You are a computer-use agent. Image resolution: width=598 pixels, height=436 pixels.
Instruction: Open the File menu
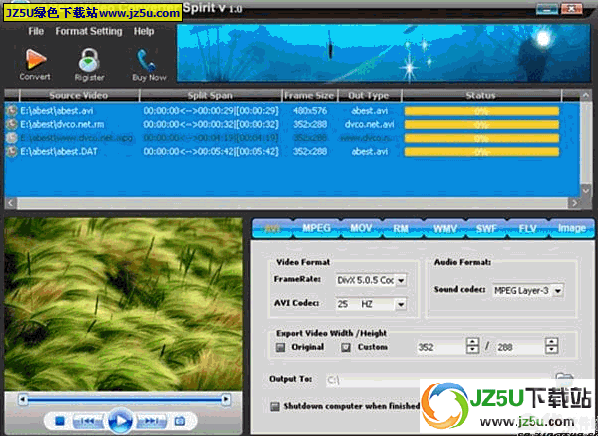[36, 31]
